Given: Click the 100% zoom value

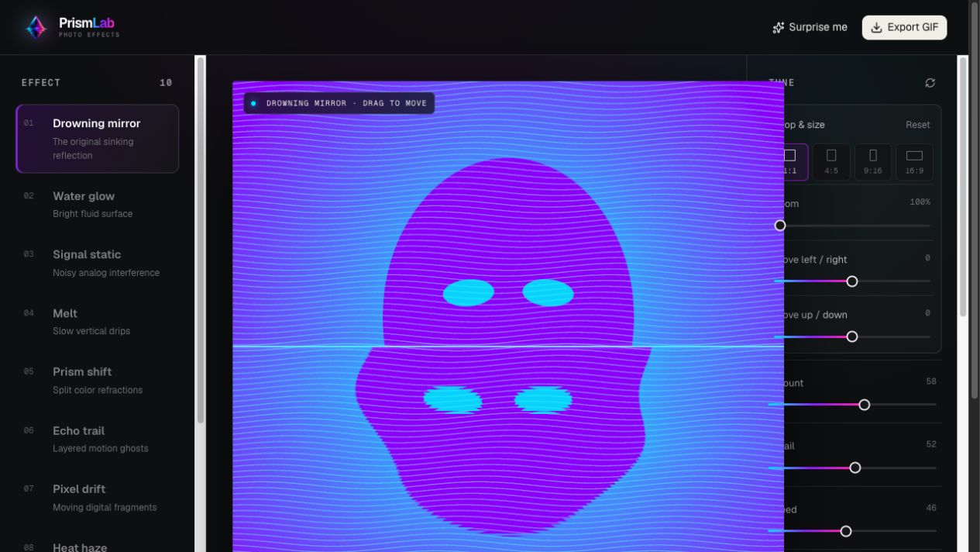Looking at the screenshot, I should [920, 202].
